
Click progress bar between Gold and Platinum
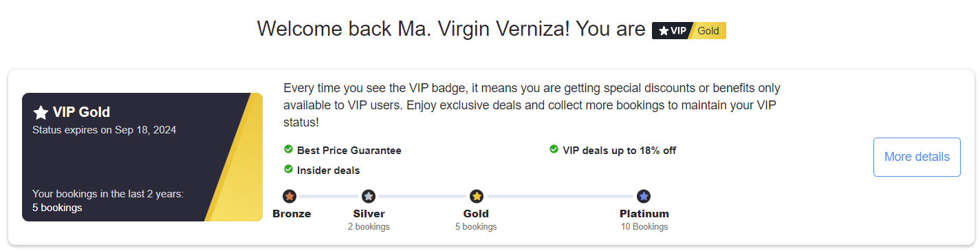click(560, 197)
